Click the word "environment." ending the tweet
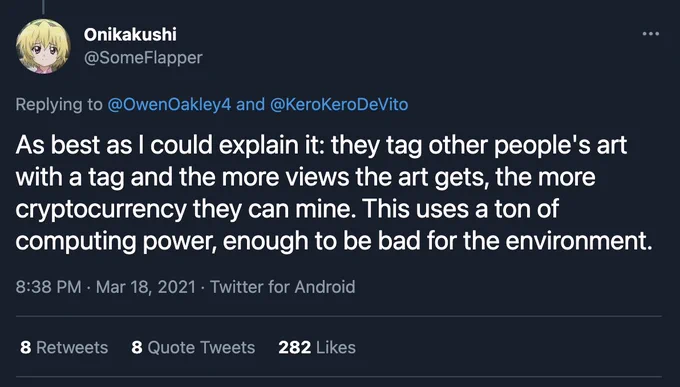The image size is (680, 387). coord(579,241)
